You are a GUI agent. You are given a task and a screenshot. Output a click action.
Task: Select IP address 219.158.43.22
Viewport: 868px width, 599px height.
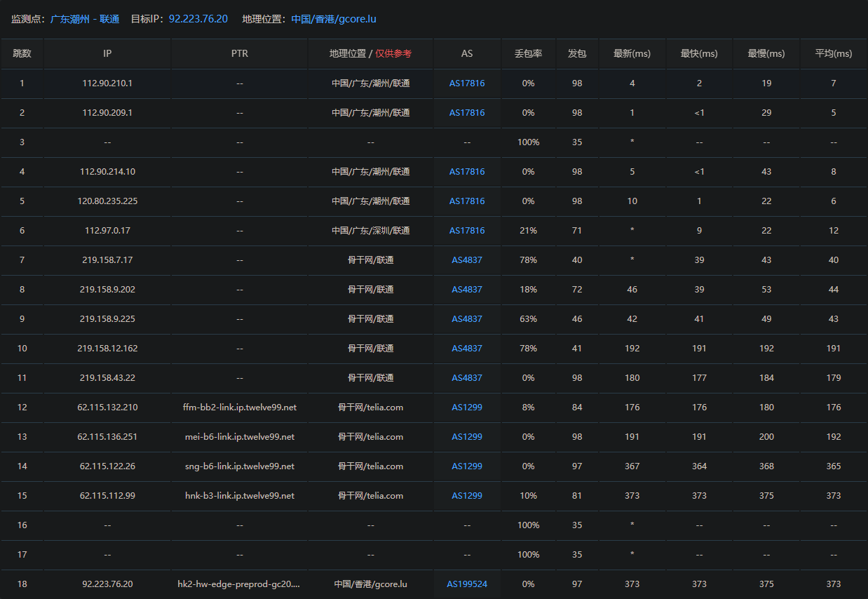click(107, 378)
